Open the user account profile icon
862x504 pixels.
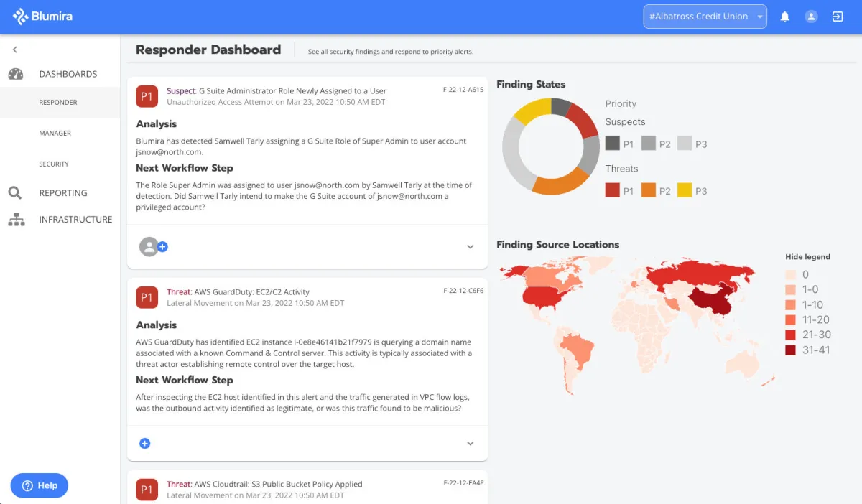coord(811,17)
